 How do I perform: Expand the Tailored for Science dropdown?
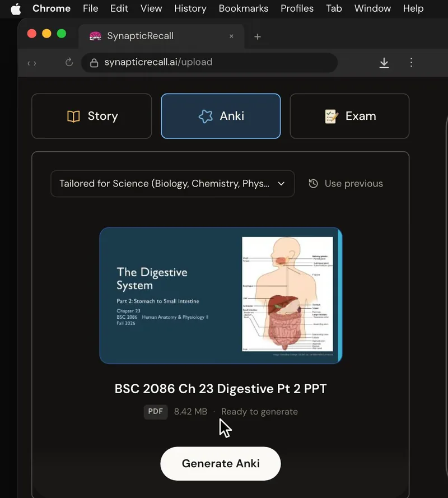[172, 184]
